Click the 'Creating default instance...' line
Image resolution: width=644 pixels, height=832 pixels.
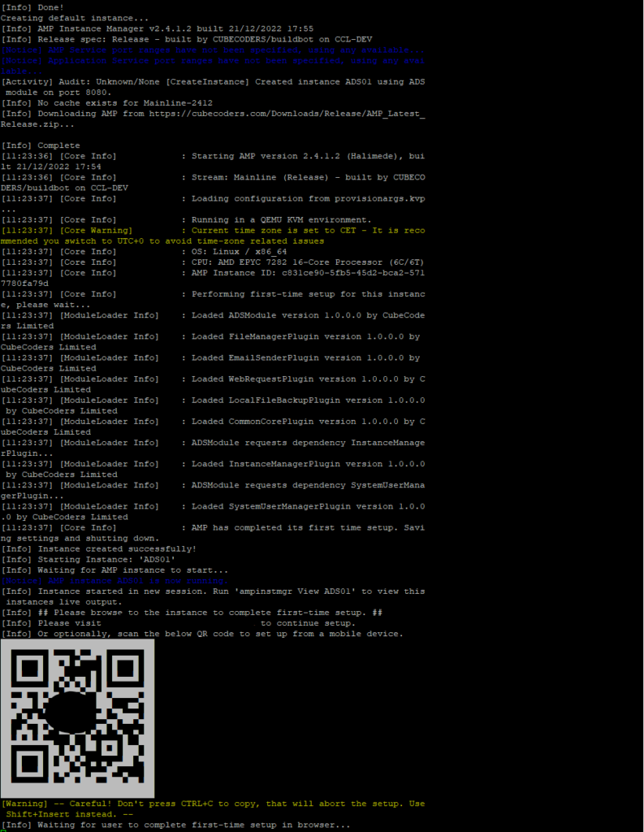75,18
